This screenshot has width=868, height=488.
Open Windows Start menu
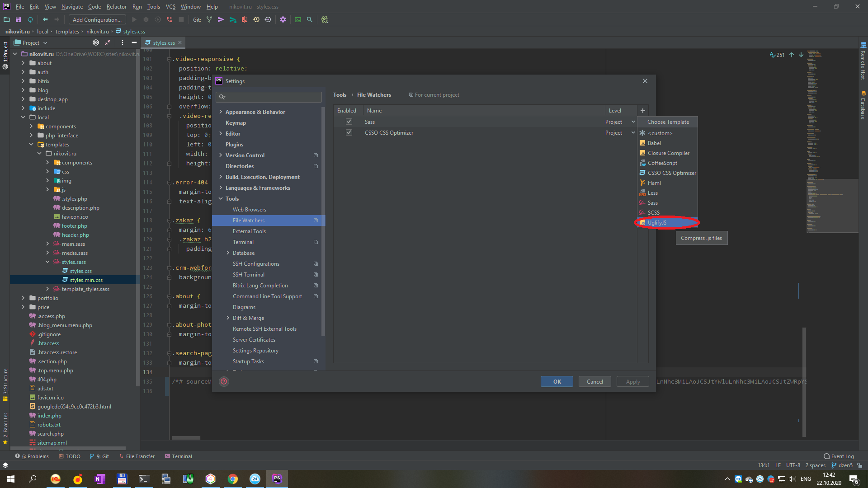[x=11, y=479]
